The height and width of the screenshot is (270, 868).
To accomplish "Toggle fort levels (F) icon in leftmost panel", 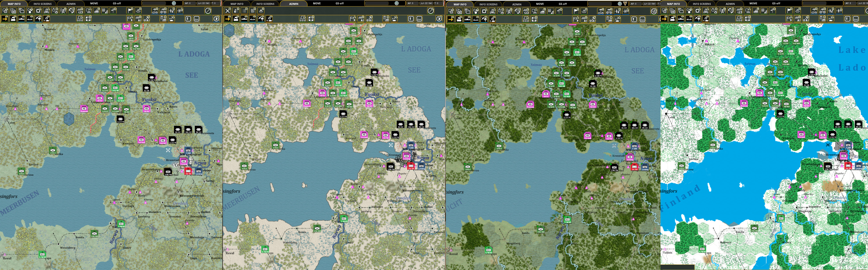I will tap(38, 11).
